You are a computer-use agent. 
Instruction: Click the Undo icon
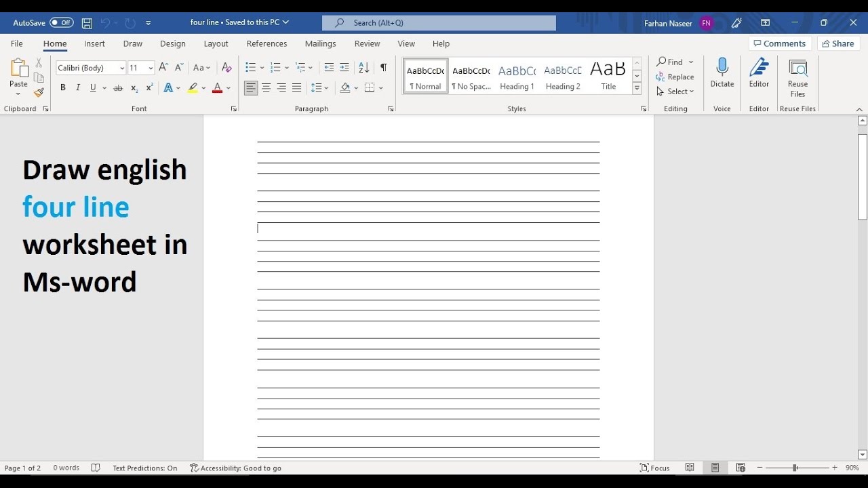click(105, 23)
